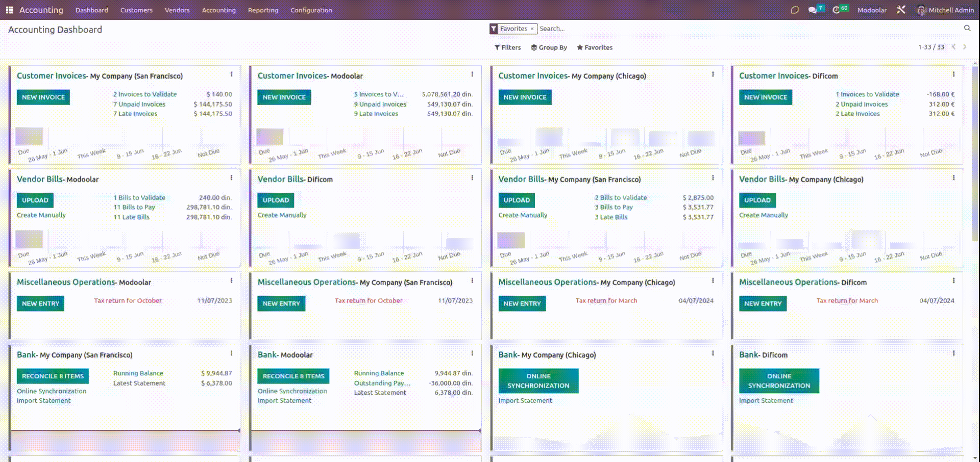Open the apps grid home menu
The height and width of the screenshot is (462, 980).
click(x=9, y=10)
